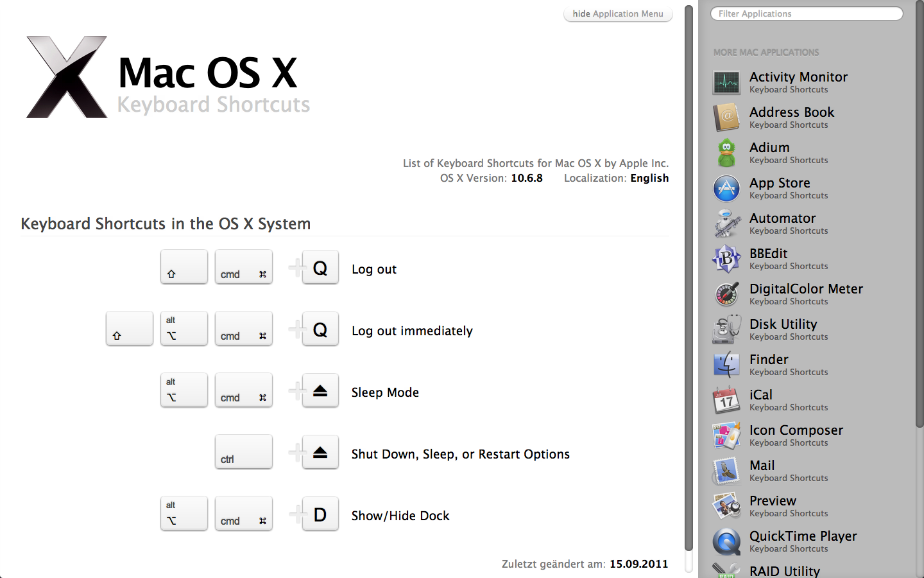Click the OS X version '10.6.8' text

(x=527, y=178)
